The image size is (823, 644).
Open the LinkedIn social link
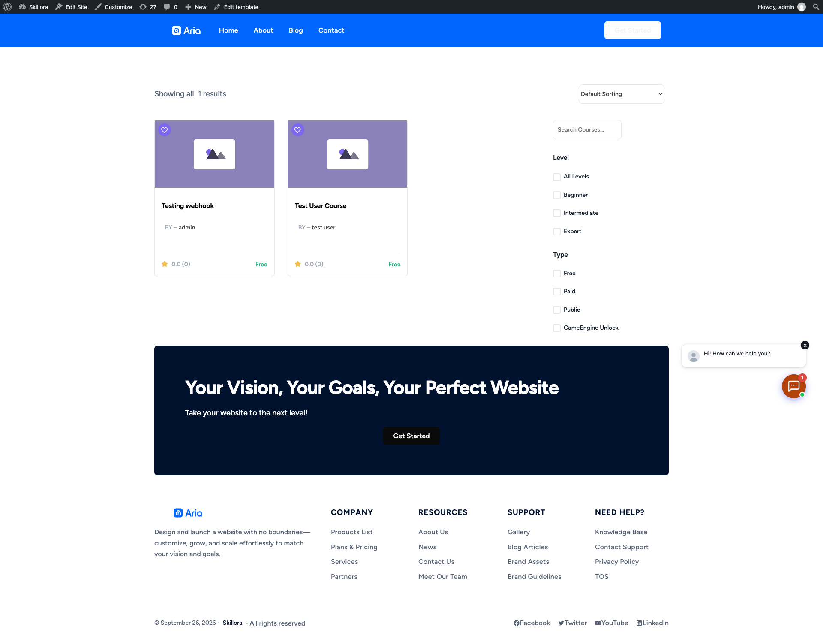(x=652, y=623)
